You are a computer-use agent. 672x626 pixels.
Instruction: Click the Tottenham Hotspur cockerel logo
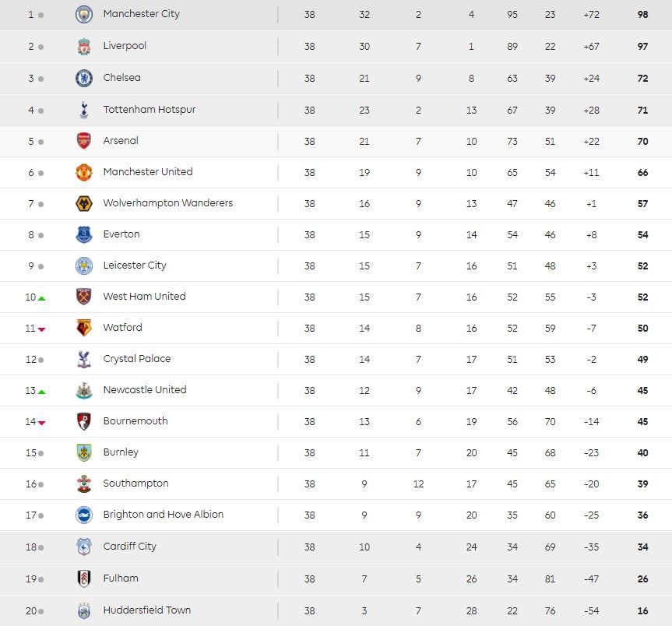click(84, 110)
